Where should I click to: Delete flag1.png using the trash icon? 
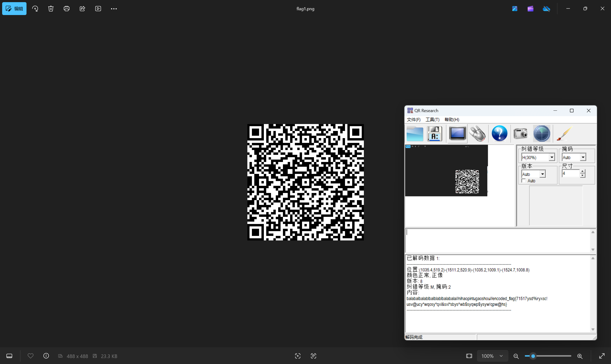point(51,9)
